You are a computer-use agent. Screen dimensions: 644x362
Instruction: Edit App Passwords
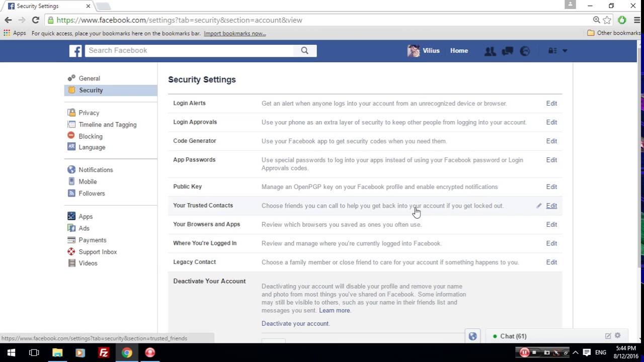(551, 160)
